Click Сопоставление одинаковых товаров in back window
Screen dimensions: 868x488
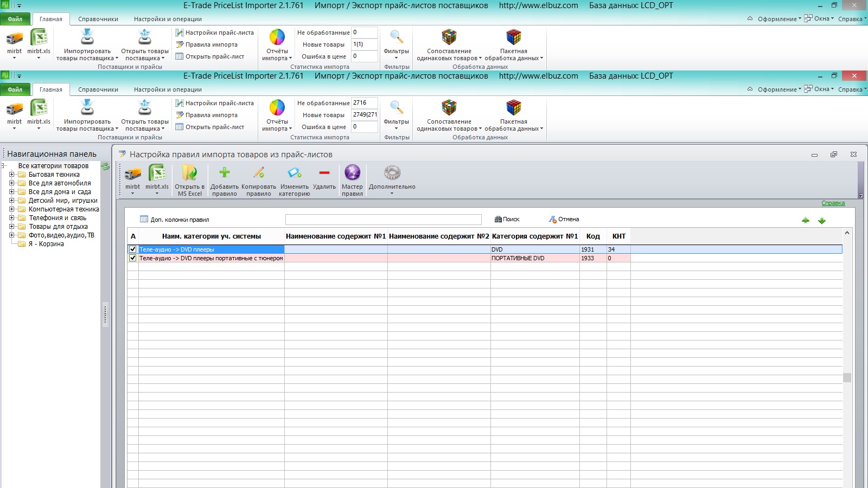coord(449,44)
